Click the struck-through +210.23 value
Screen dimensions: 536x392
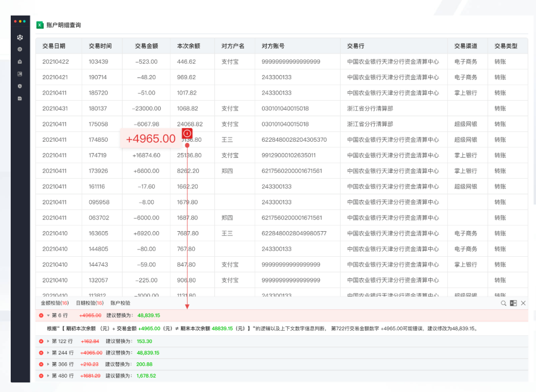[89, 364]
